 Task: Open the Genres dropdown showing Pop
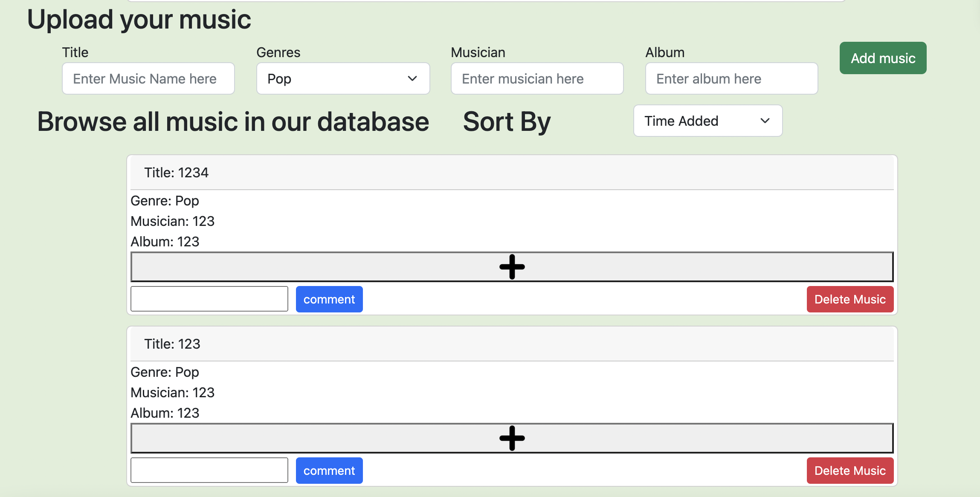[343, 79]
